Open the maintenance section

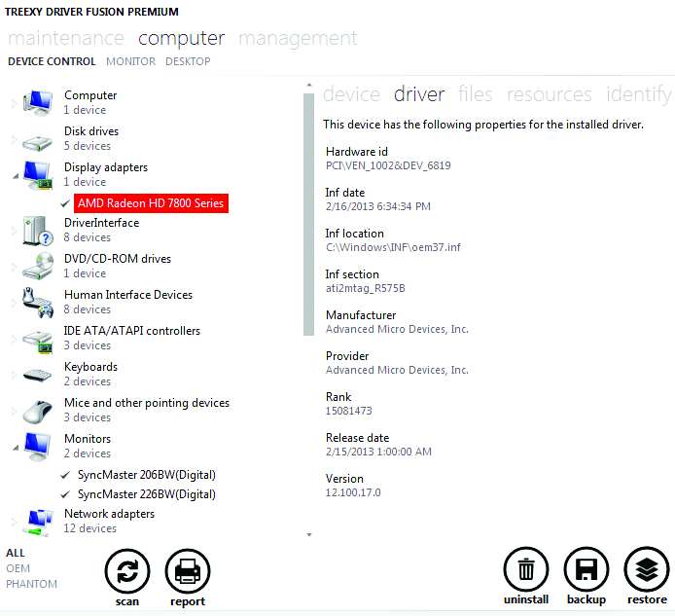point(66,38)
